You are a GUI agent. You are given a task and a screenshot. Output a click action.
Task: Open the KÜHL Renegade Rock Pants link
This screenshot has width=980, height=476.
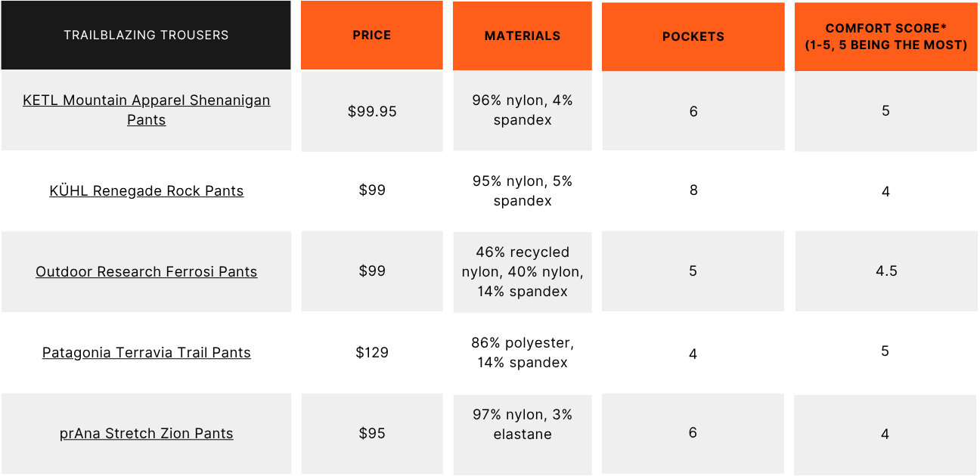coord(146,191)
